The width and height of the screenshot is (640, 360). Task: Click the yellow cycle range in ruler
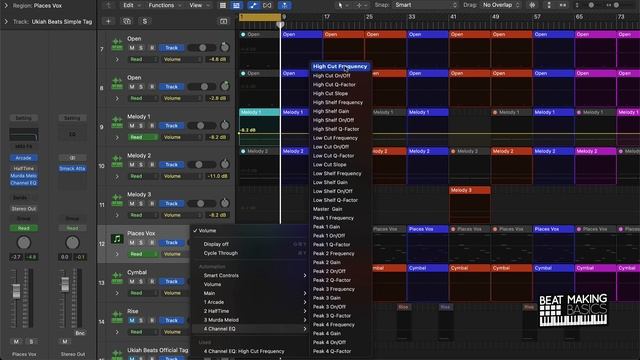click(260, 17)
